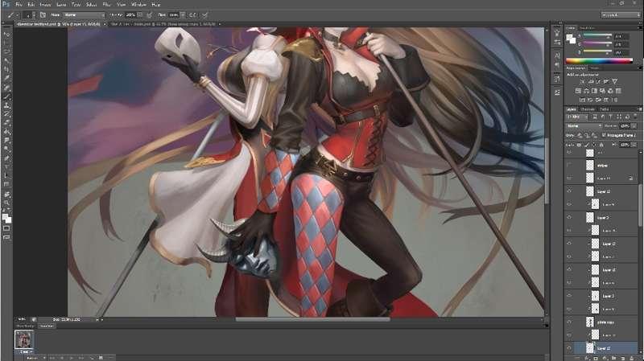Toggle pressure for opacity
Image resolution: width=644 pixels, height=361 pixels.
150,14
